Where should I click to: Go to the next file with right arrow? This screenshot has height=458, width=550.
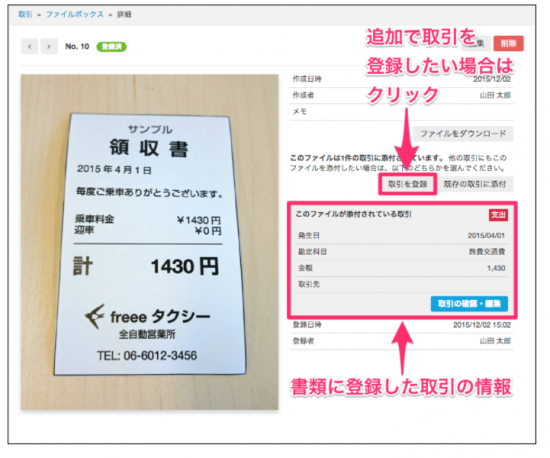click(x=49, y=46)
